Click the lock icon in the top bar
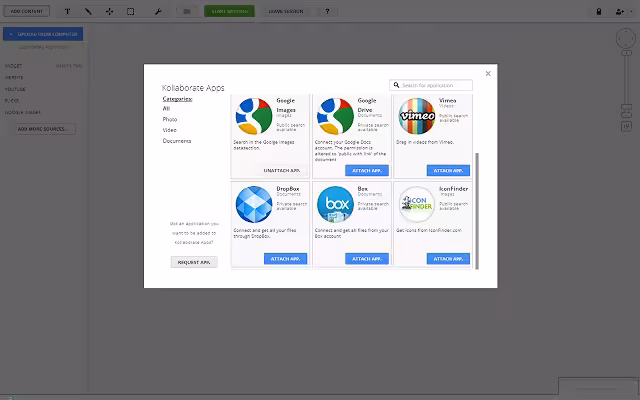The image size is (640, 400). click(x=599, y=11)
